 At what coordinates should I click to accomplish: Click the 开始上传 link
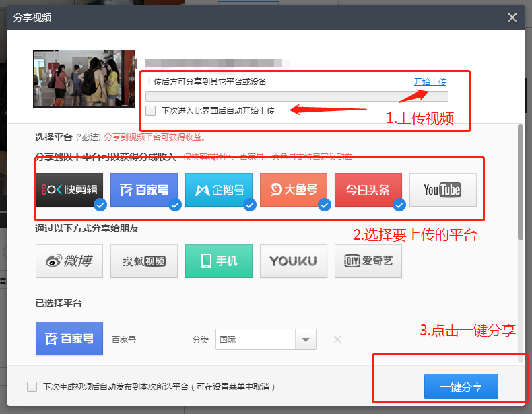point(430,82)
